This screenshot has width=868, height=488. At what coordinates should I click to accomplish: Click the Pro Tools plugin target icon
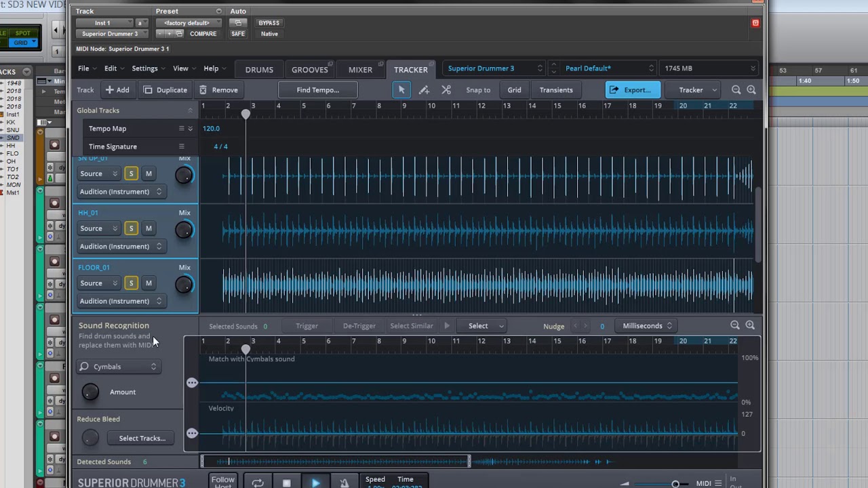point(755,23)
